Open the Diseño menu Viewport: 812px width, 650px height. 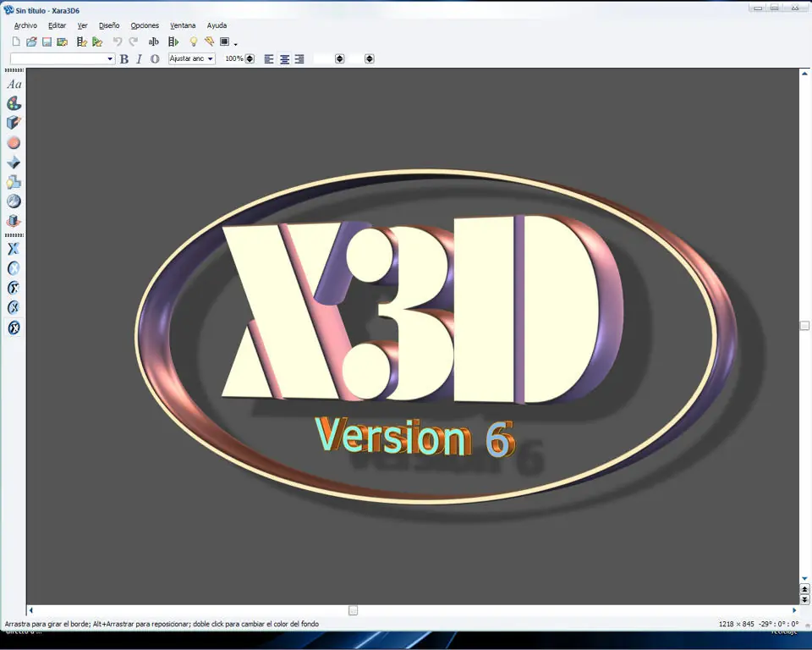pos(109,25)
